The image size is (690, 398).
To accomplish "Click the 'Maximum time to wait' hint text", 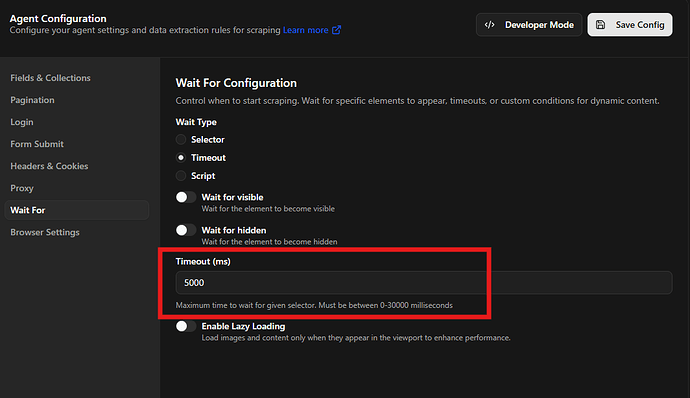I will point(314,305).
